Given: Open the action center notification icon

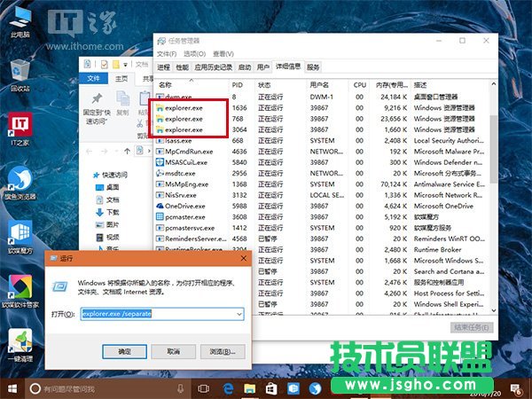Looking at the screenshot, I should pos(516,389).
